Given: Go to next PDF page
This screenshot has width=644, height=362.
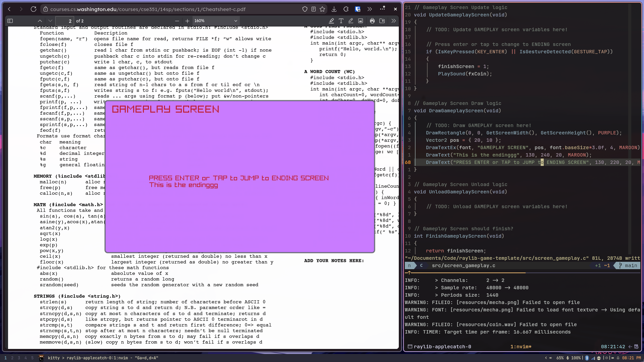Looking at the screenshot, I should pos(50,21).
